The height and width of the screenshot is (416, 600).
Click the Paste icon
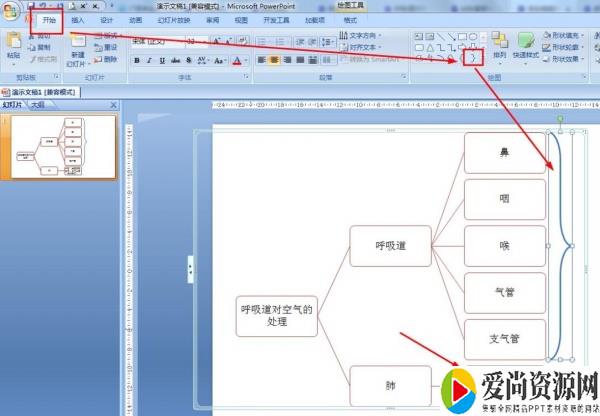pyautogui.click(x=13, y=43)
